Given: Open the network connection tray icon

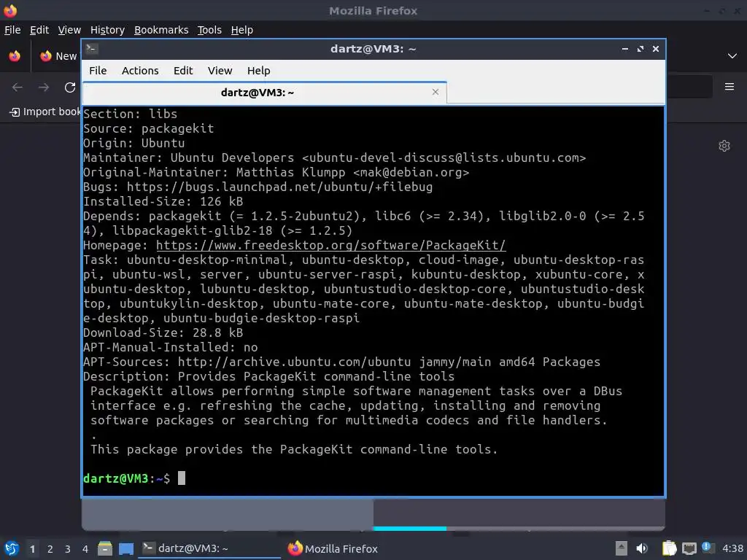Looking at the screenshot, I should coord(689,548).
